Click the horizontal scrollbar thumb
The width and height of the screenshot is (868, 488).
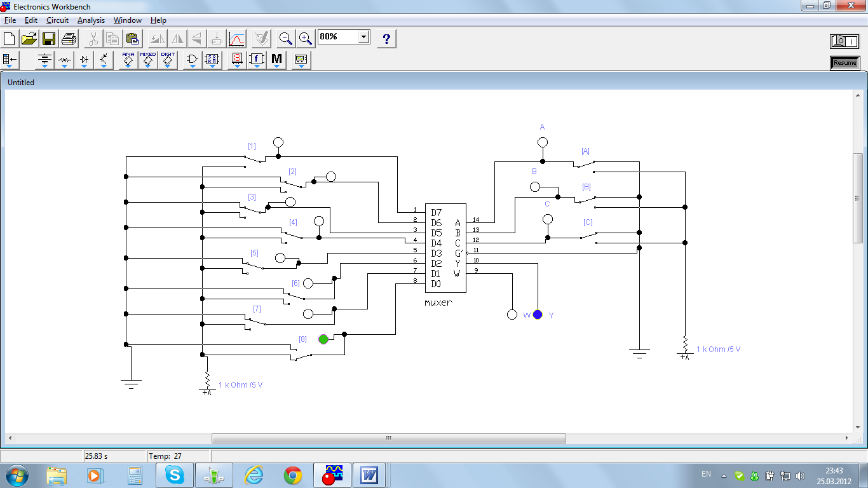coord(388,438)
